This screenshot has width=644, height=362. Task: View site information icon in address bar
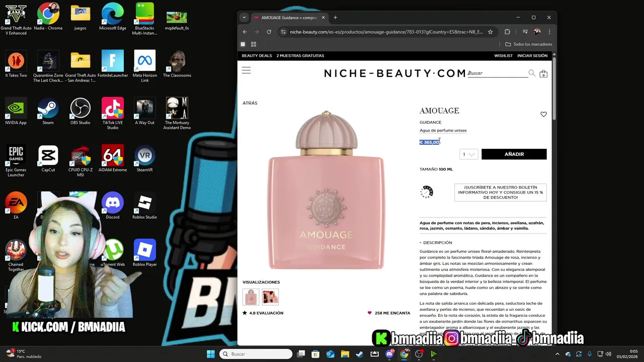283,32
